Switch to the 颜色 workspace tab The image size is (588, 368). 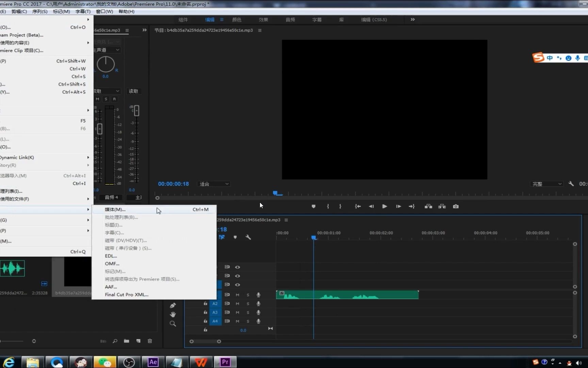pos(236,20)
